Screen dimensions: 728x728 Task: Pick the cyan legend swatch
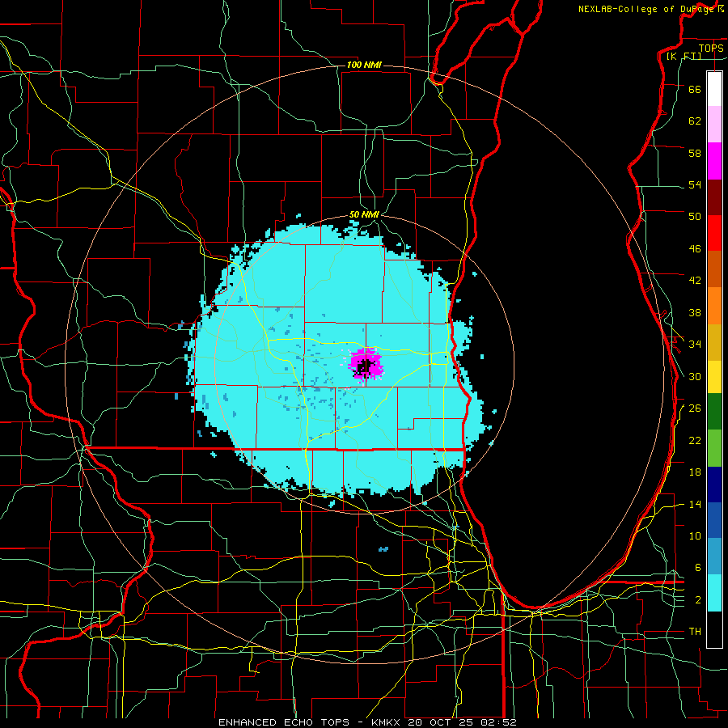click(x=714, y=593)
